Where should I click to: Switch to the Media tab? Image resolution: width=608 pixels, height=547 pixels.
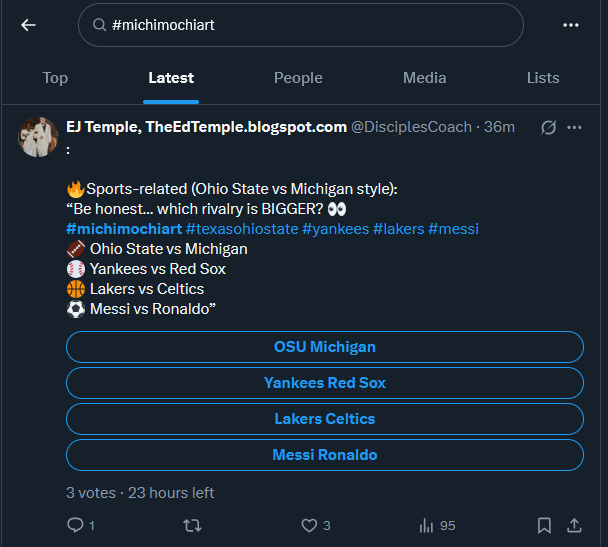coord(424,78)
